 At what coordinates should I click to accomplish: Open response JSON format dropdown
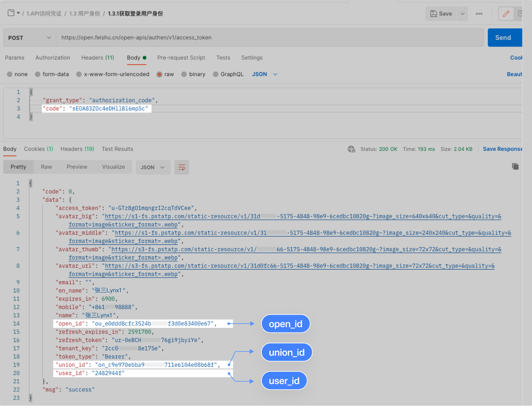pyautogui.click(x=153, y=167)
